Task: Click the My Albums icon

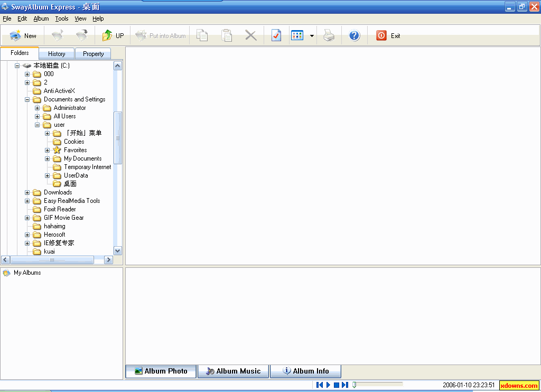Action: pyautogui.click(x=6, y=273)
